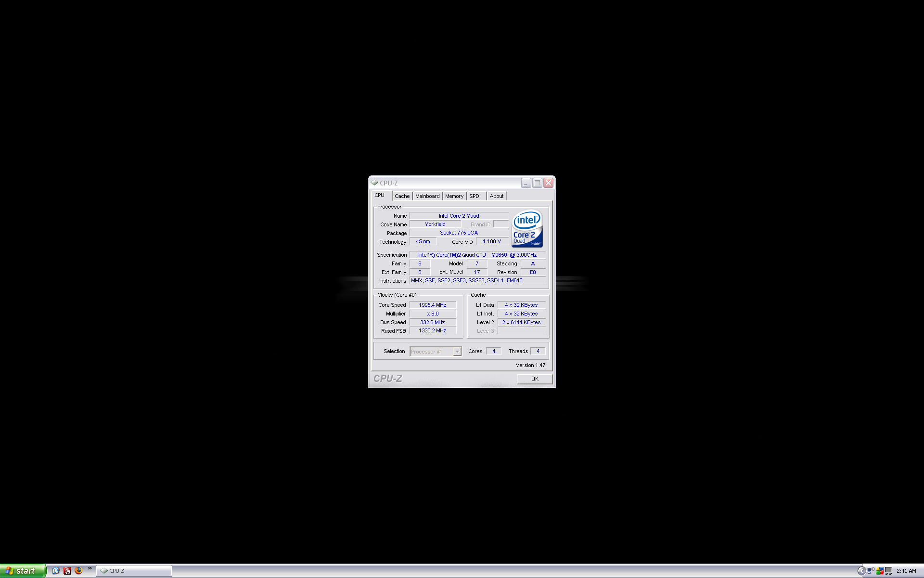Click the CPU-Z title bar app icon
924x578 pixels.
click(374, 183)
